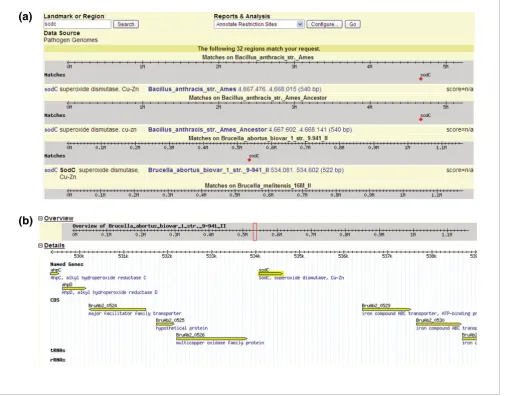The image size is (506, 396).
Task: Click the 'SodC, superoxide dismutase, Cu-Zn' label in Details
Action: click(x=301, y=278)
